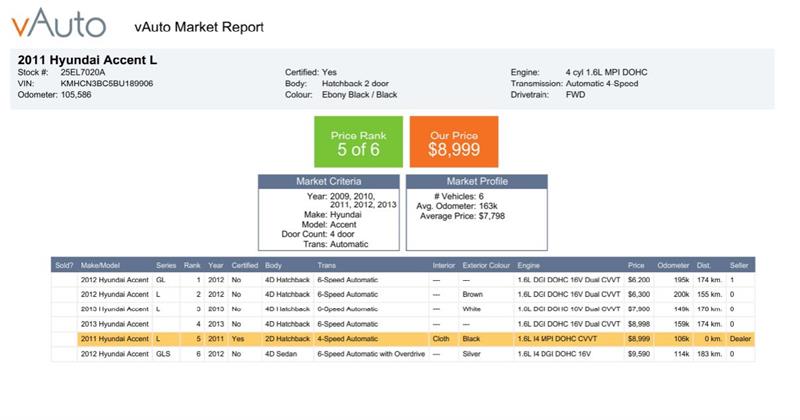Select 'Trans: Automatic' in Market Criteria
This screenshot has height=420, width=800.
tap(336, 244)
